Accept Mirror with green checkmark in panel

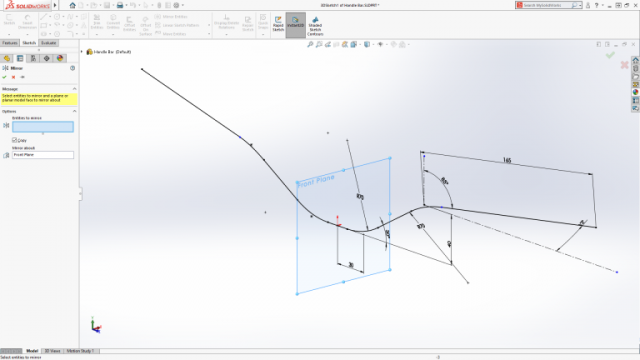tap(4, 77)
